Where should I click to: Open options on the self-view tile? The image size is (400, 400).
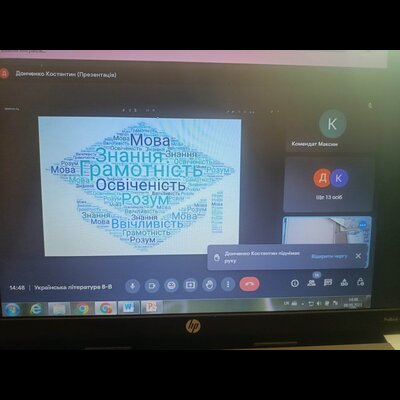point(363,225)
